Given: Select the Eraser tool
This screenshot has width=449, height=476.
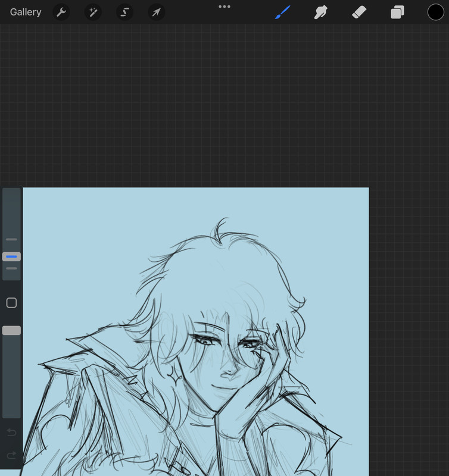Looking at the screenshot, I should click(359, 12).
